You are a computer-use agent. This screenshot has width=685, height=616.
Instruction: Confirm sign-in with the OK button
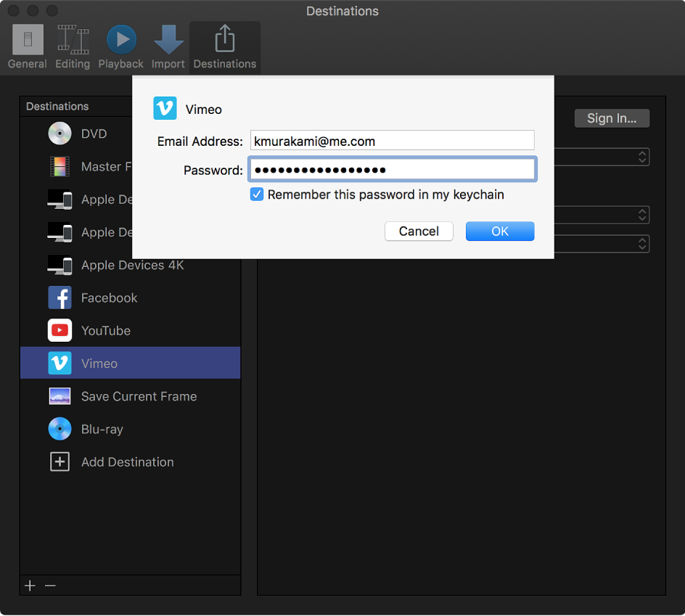(x=500, y=231)
